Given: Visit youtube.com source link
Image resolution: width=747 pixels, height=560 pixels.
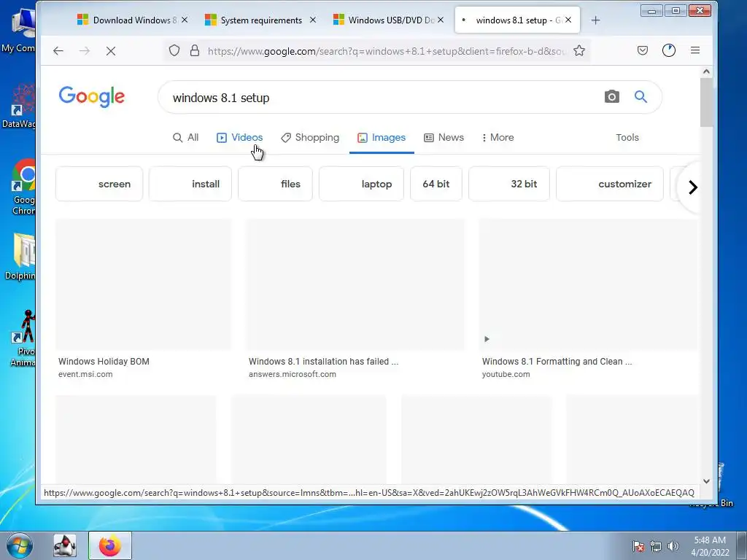Looking at the screenshot, I should (506, 374).
